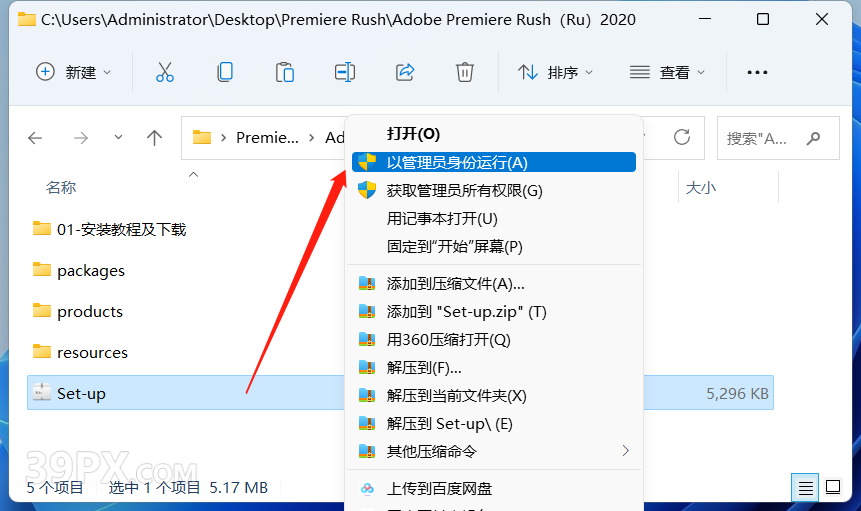Close the File Explorer window
The image size is (861, 511).
pyautogui.click(x=822, y=19)
